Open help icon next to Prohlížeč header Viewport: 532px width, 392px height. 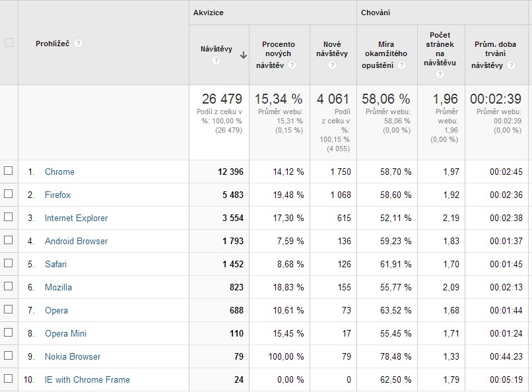click(78, 44)
